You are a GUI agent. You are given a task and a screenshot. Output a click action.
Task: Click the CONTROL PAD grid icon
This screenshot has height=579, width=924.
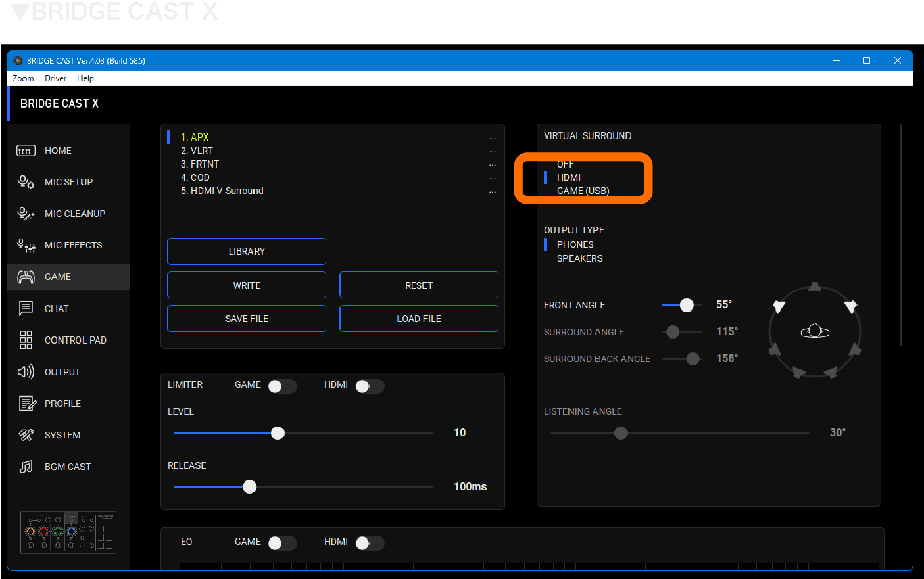point(26,340)
